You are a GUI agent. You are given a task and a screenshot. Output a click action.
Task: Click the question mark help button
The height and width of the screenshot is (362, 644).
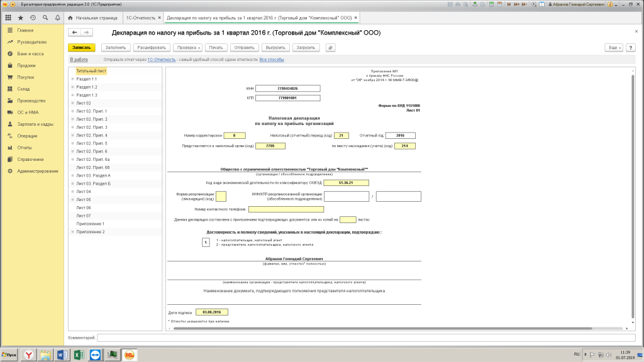[630, 47]
